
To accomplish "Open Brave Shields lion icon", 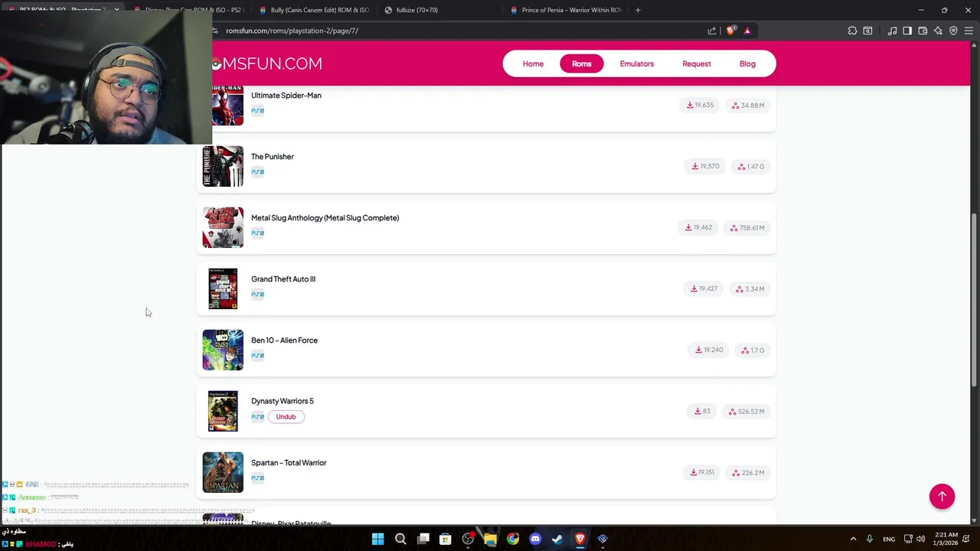I will [730, 31].
